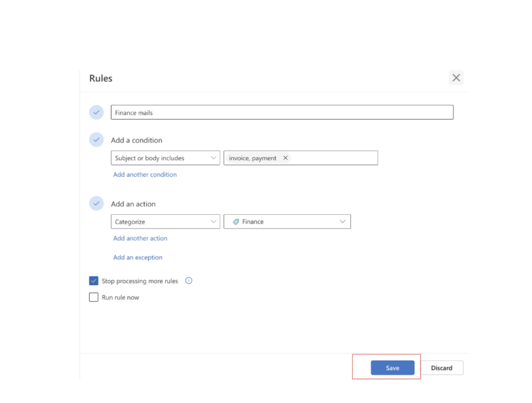The height and width of the screenshot is (403, 532).
Task: Open the Subject or body includes condition dropdown
Action: pos(165,158)
